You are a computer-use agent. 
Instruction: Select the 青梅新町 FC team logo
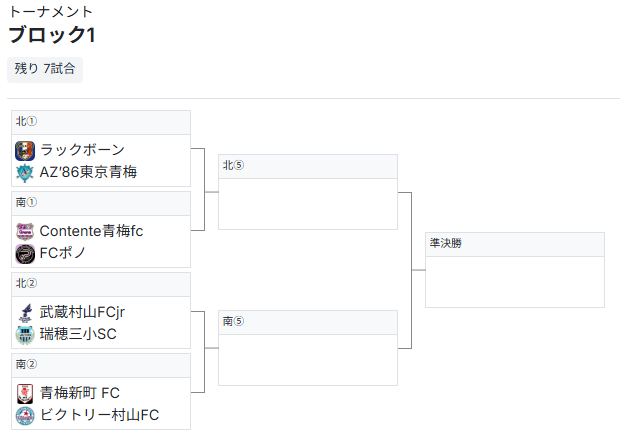point(25,394)
